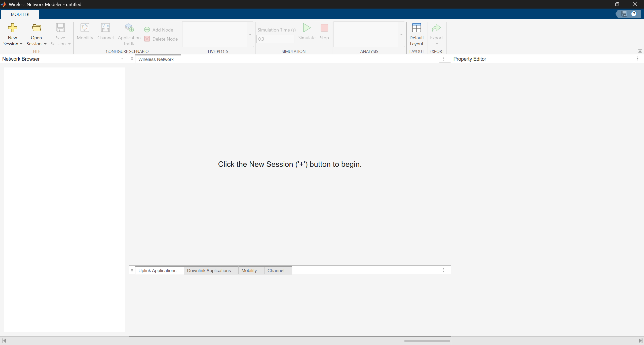Collapse the toolstrip using the corner arrow

click(640, 51)
